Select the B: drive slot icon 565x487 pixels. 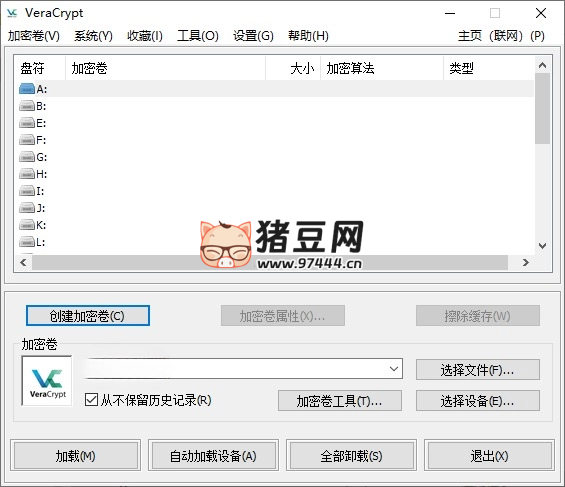27,106
